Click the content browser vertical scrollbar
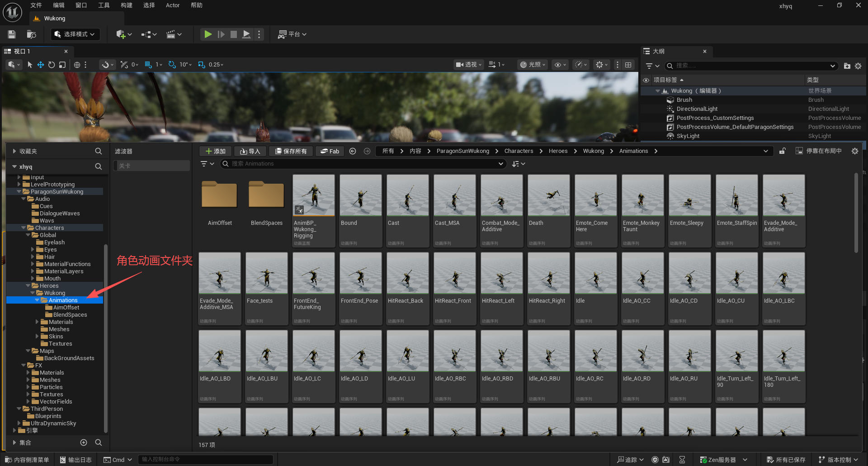 (856, 213)
